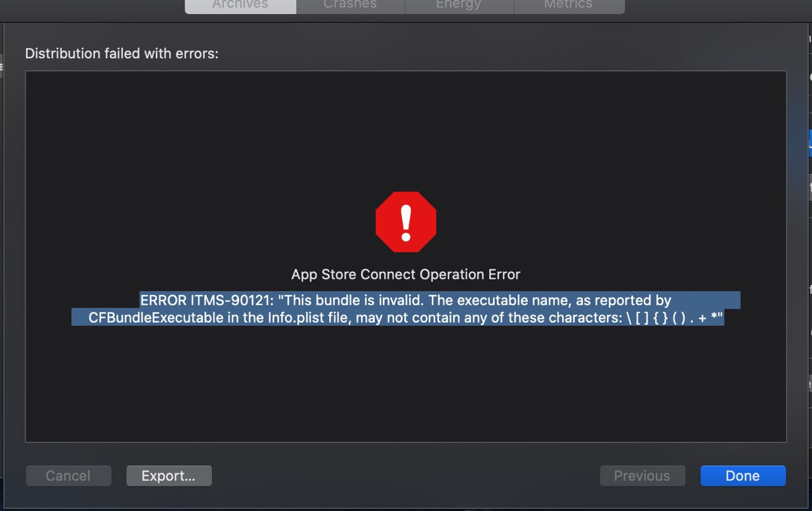Click the red error exclamation icon
This screenshot has height=511, width=812.
tap(406, 222)
